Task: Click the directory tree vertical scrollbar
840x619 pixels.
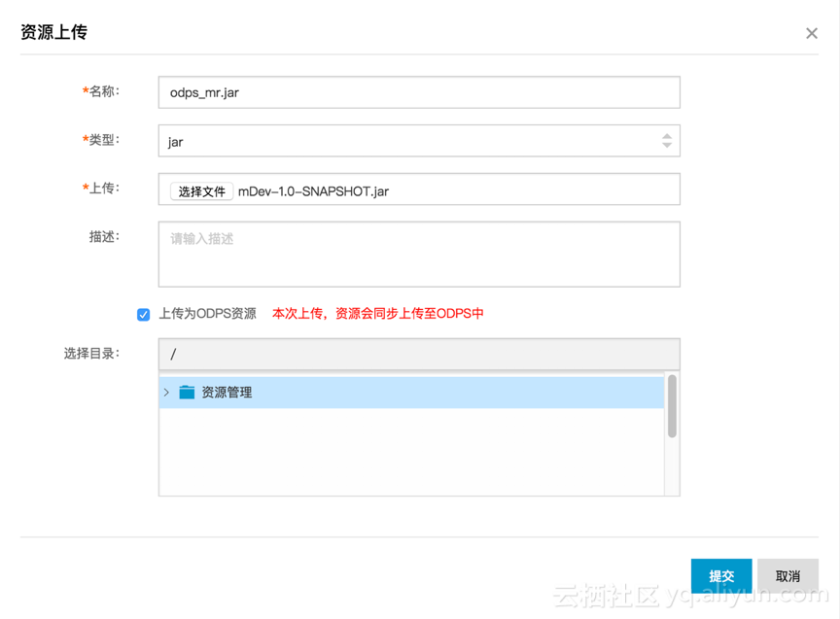Action: tap(672, 406)
